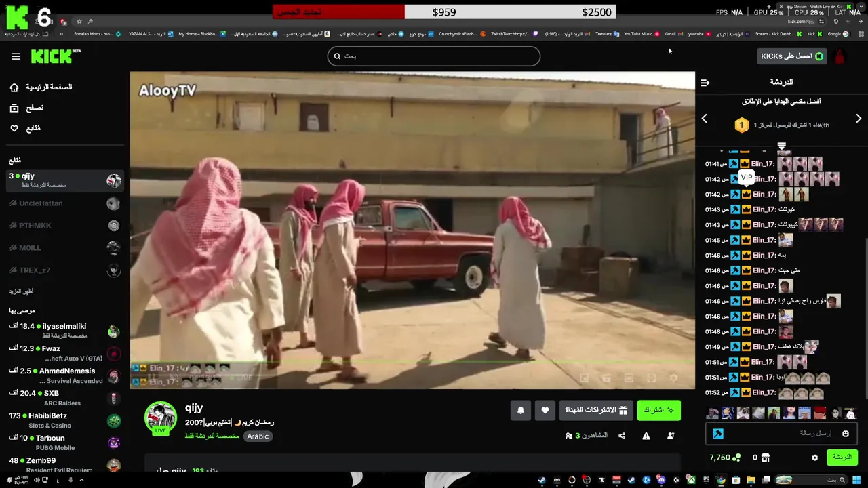Click the viewers count icon
The image size is (868, 488).
[569, 436]
